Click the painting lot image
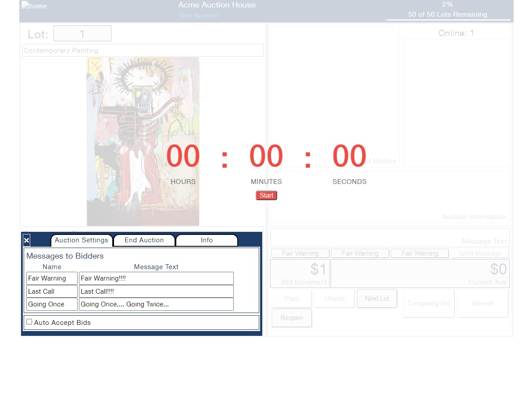The width and height of the screenshot is (532, 396). click(143, 141)
